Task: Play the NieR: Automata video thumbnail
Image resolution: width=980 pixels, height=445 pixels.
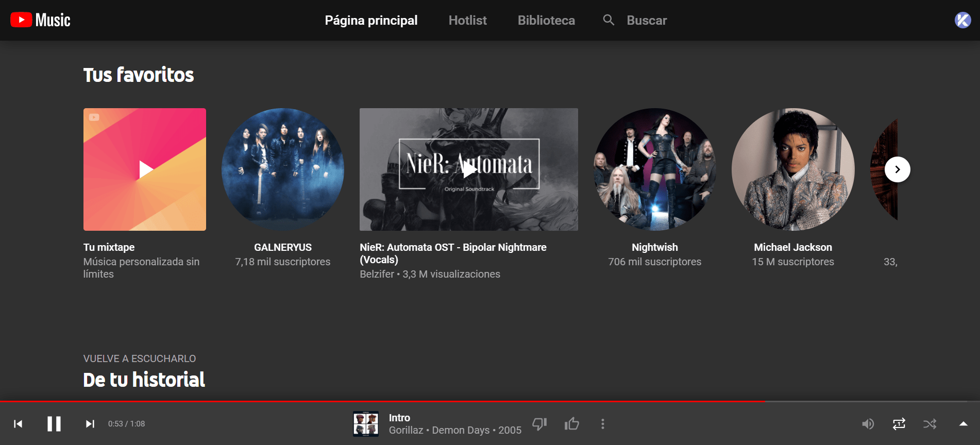Action: pyautogui.click(x=469, y=169)
